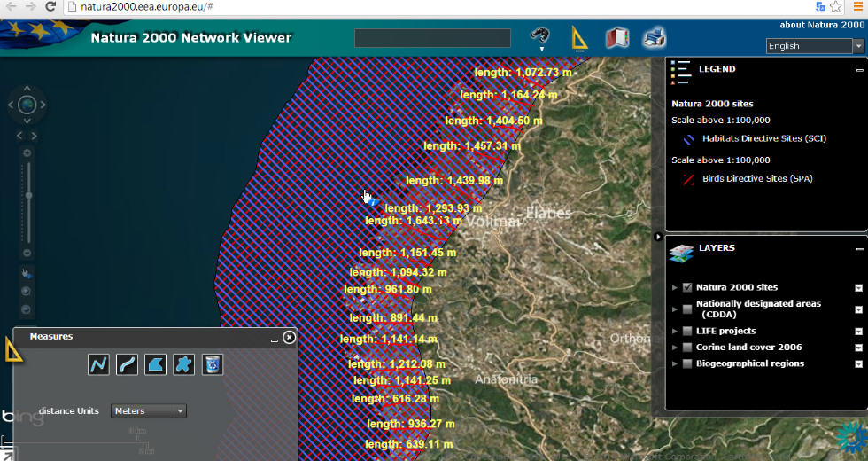The image size is (868, 461).
Task: Select the freehand line measure tool
Action: pyautogui.click(x=127, y=364)
